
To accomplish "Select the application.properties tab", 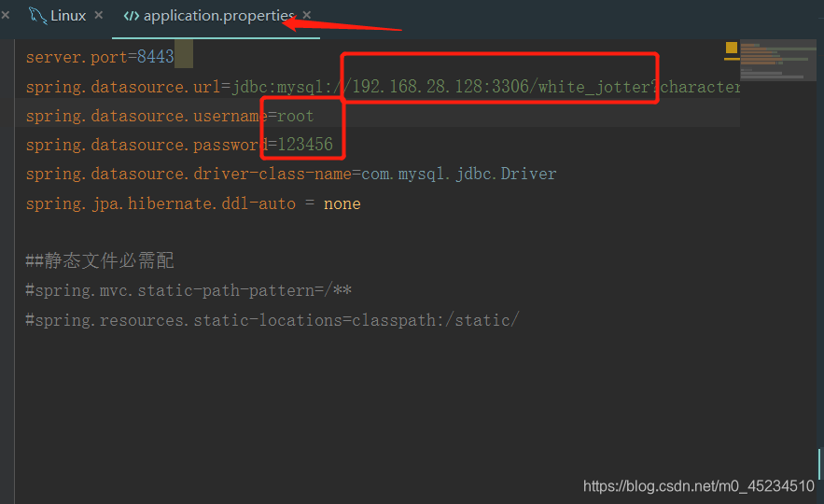I will (218, 16).
